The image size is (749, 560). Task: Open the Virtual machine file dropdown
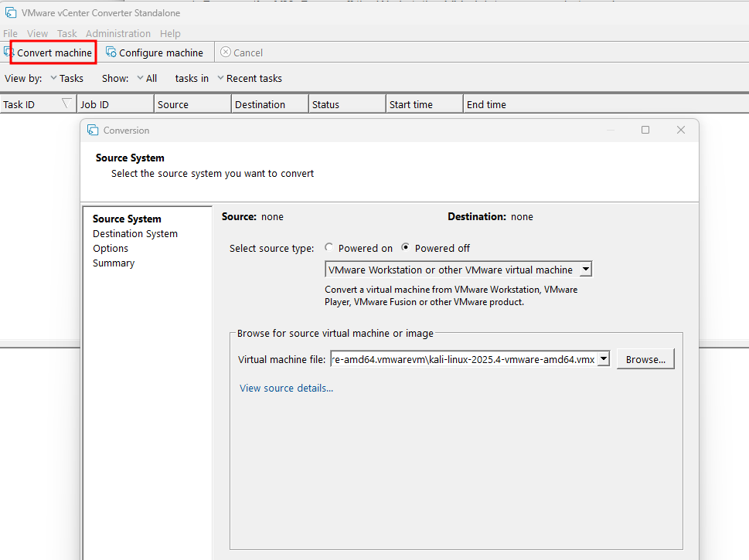pyautogui.click(x=604, y=359)
